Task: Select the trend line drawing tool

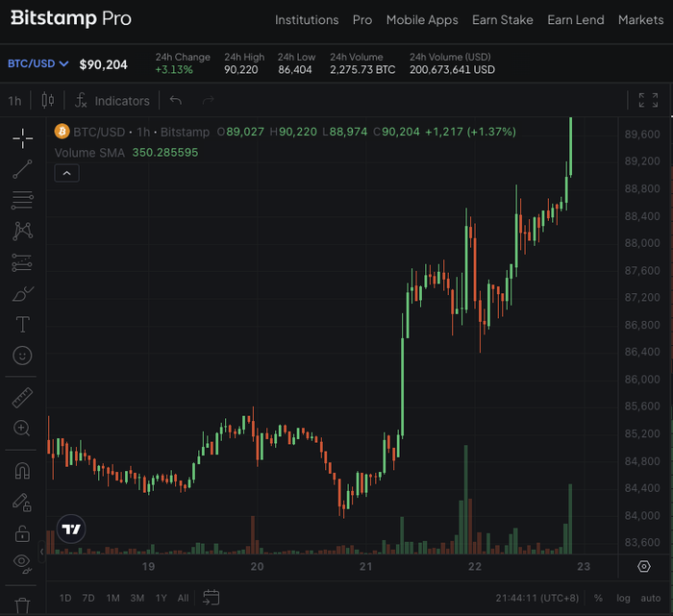Action: [22, 169]
